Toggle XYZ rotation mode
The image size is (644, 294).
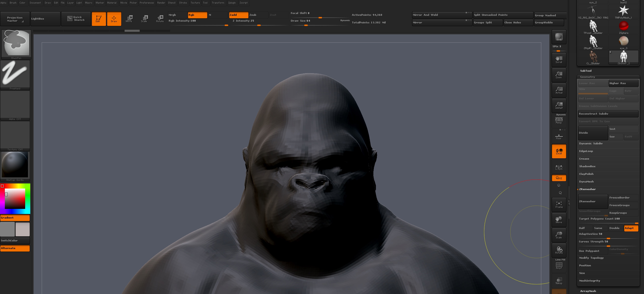(x=559, y=178)
